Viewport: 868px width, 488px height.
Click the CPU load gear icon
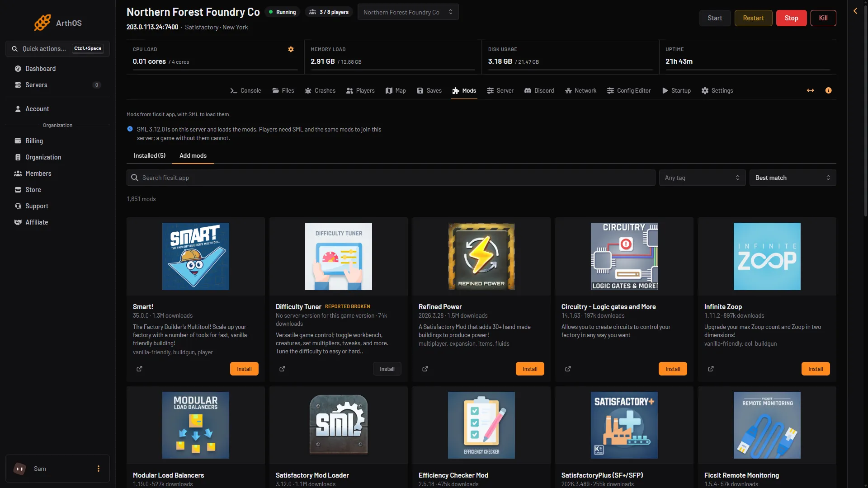[x=291, y=49]
